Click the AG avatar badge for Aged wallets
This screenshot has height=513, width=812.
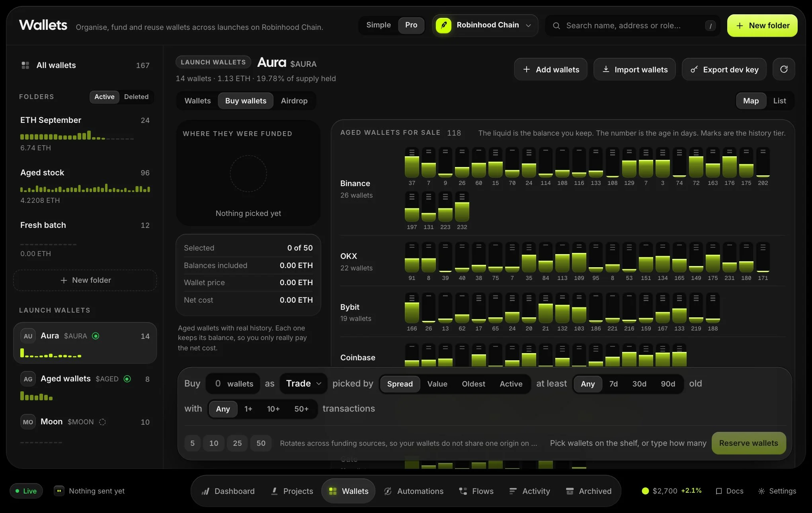(28, 379)
